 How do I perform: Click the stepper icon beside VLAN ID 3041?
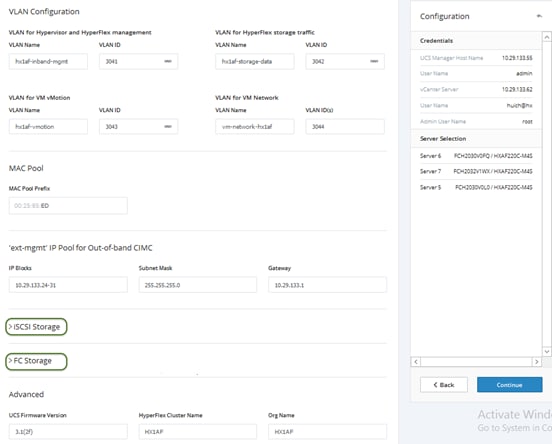[168, 61]
